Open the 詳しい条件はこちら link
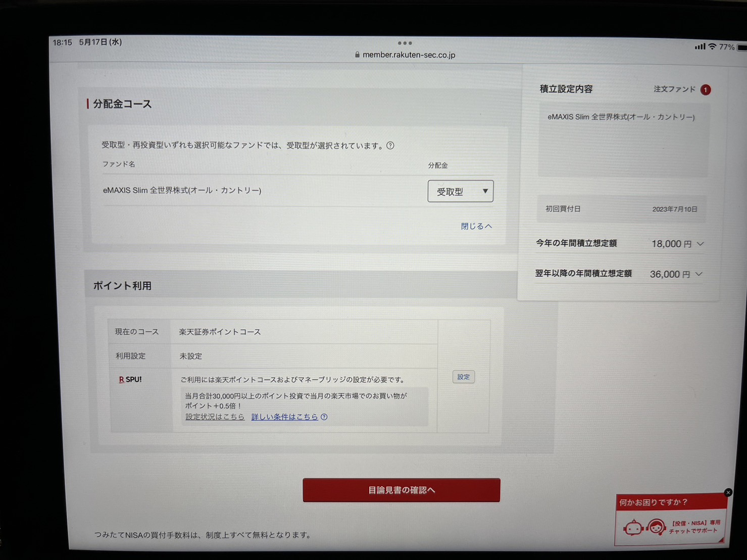The image size is (747, 560). pos(284,417)
